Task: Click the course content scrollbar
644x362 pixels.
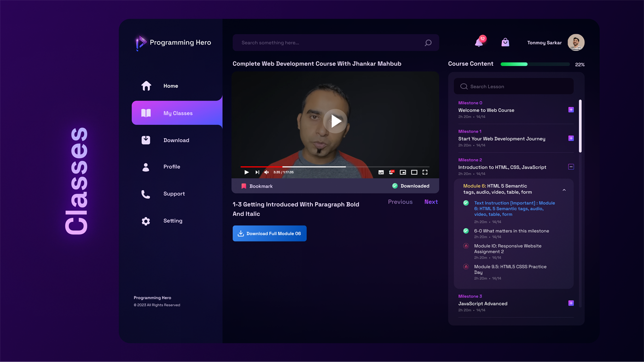Action: point(580,126)
